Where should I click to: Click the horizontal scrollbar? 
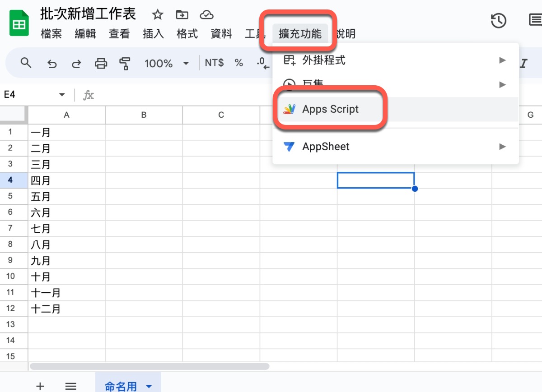pyautogui.click(x=150, y=366)
